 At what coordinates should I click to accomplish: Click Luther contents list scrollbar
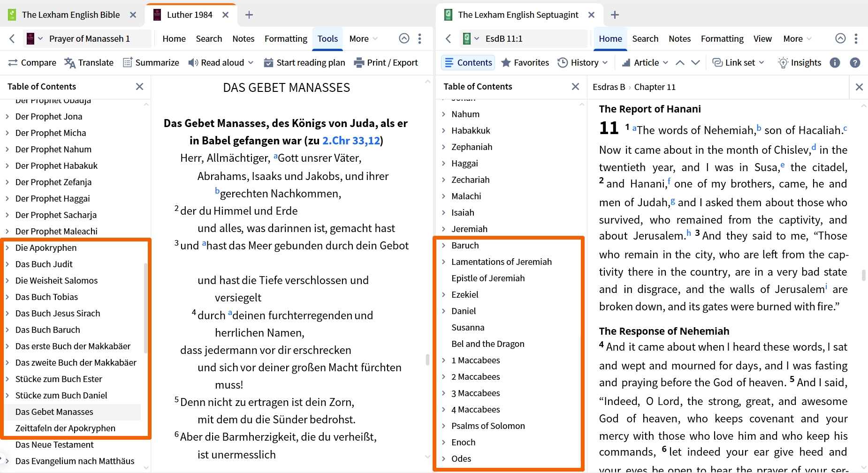coord(145,308)
